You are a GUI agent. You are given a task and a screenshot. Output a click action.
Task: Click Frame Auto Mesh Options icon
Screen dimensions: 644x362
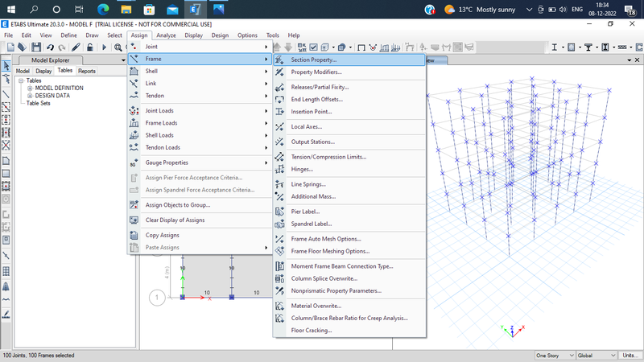(x=279, y=239)
